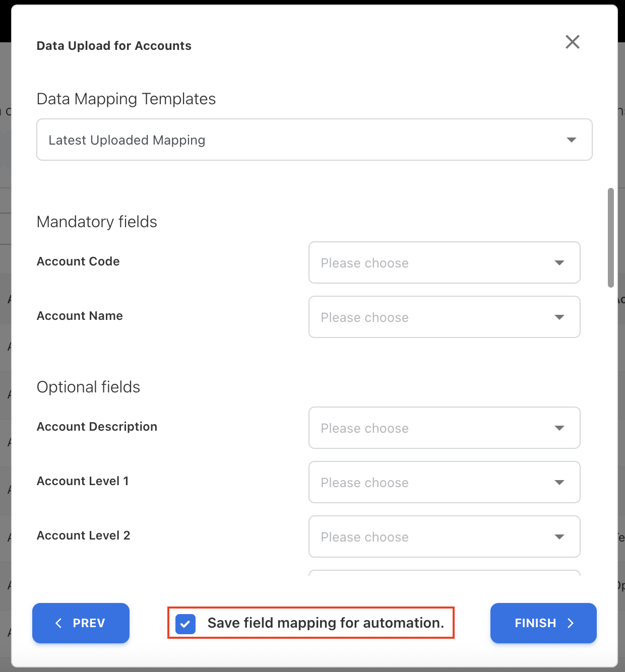The width and height of the screenshot is (625, 672).
Task: Click the dropdown arrow for Account Level 1
Action: point(559,482)
